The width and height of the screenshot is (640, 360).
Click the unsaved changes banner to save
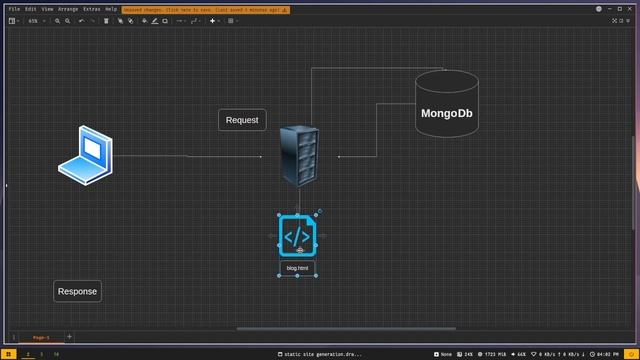[206, 10]
